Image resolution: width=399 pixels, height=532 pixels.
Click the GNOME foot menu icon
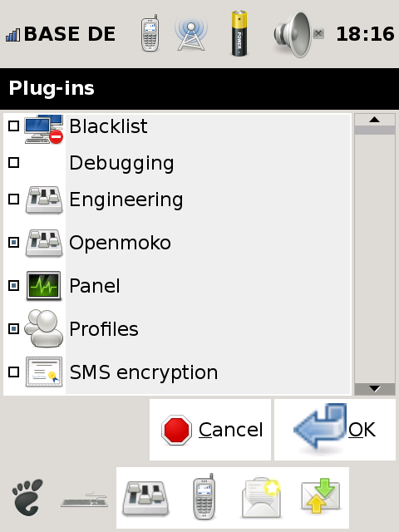27,497
